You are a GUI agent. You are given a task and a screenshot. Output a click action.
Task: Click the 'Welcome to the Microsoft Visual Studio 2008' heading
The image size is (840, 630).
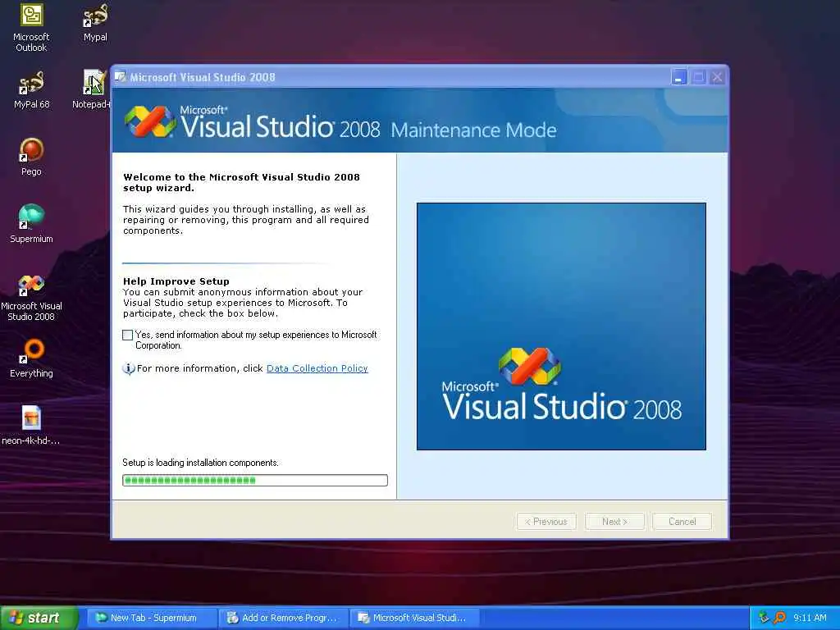tap(242, 182)
